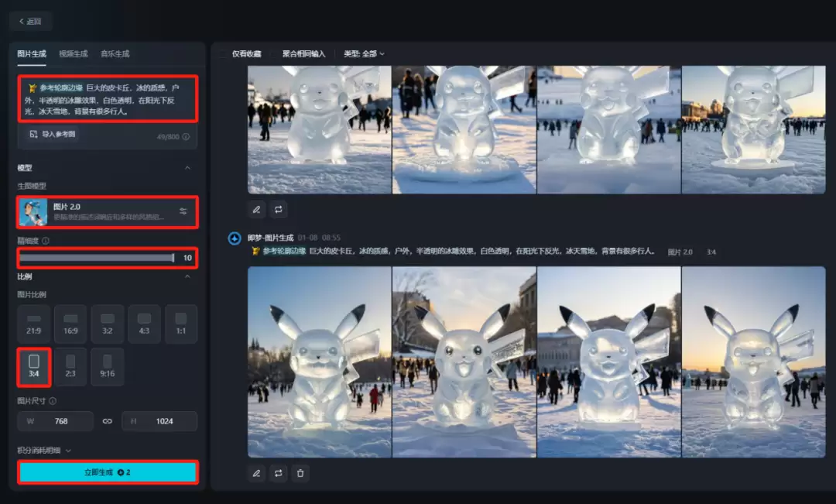This screenshot has height=504, width=836.
Task: Click the trash delete icon below the second batch
Action: pyautogui.click(x=300, y=473)
